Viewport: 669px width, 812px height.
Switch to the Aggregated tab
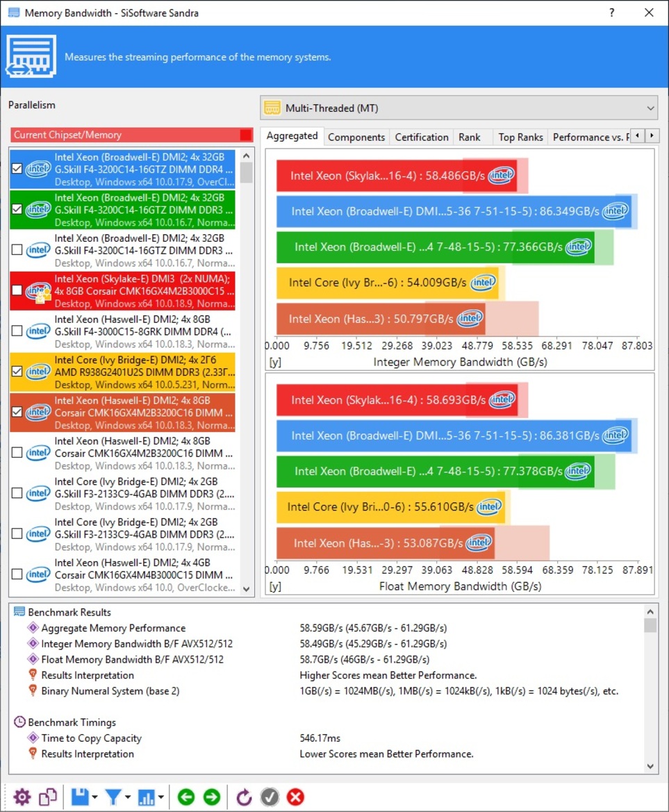292,135
